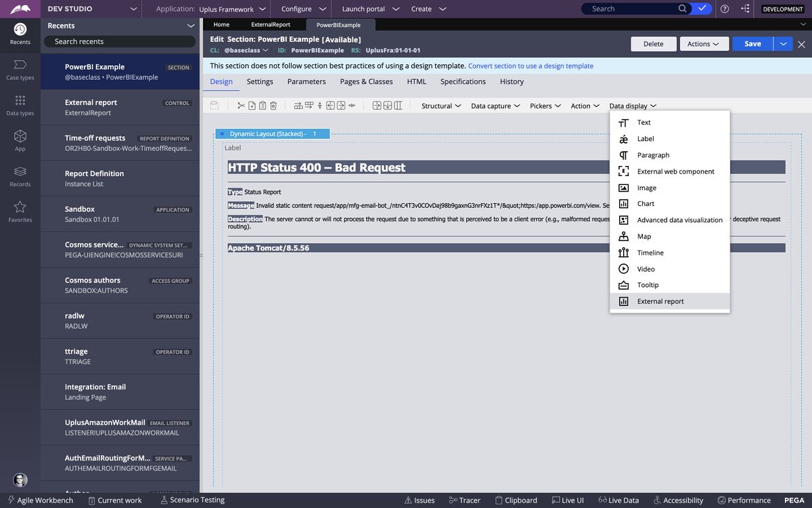Click Convert section to use design template link
This screenshot has width=812, height=508.
click(x=531, y=66)
